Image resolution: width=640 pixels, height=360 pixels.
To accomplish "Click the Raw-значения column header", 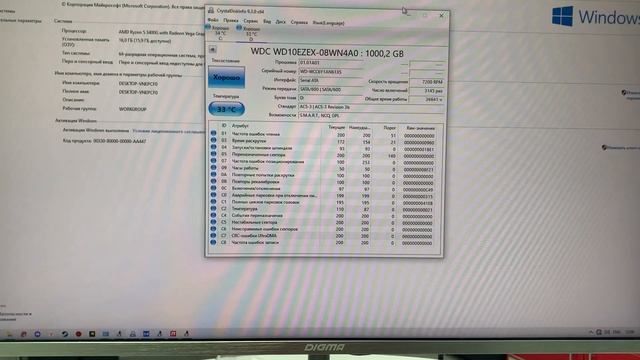I will (420, 128).
